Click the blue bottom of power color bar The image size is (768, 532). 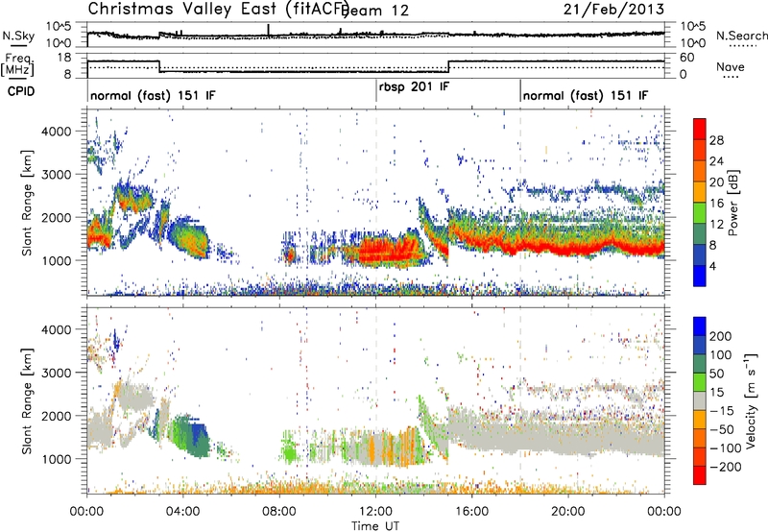(700, 277)
